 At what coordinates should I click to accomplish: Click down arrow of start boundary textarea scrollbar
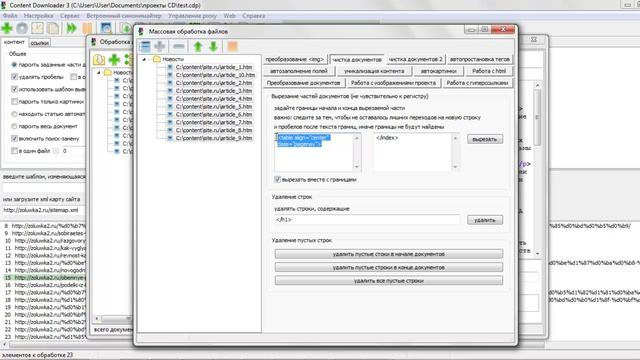[357, 167]
